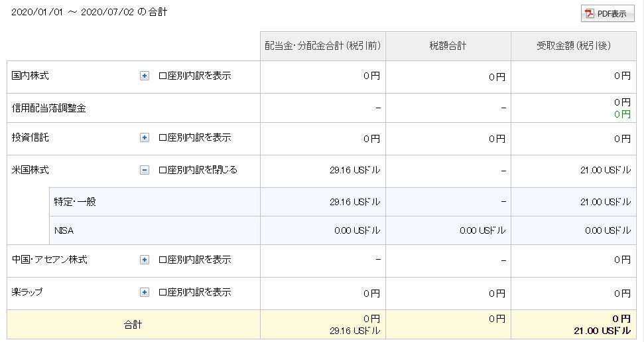Collapse 米国株式 with the minus icon

[144, 170]
